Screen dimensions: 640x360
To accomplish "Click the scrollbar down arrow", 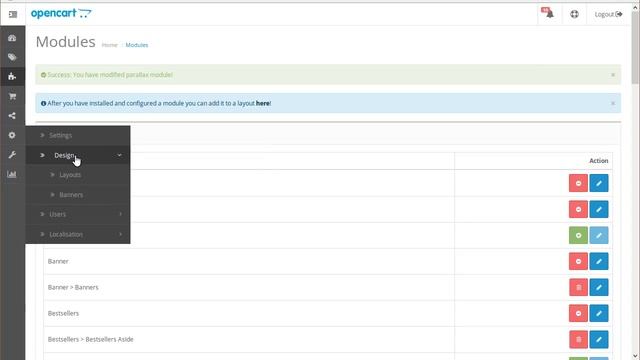I will pyautogui.click(x=636, y=356).
